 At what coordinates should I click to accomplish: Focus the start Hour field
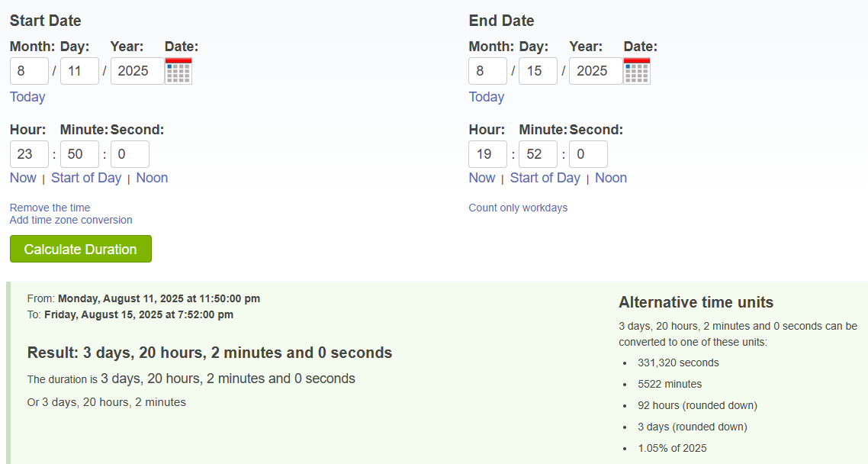(x=29, y=154)
